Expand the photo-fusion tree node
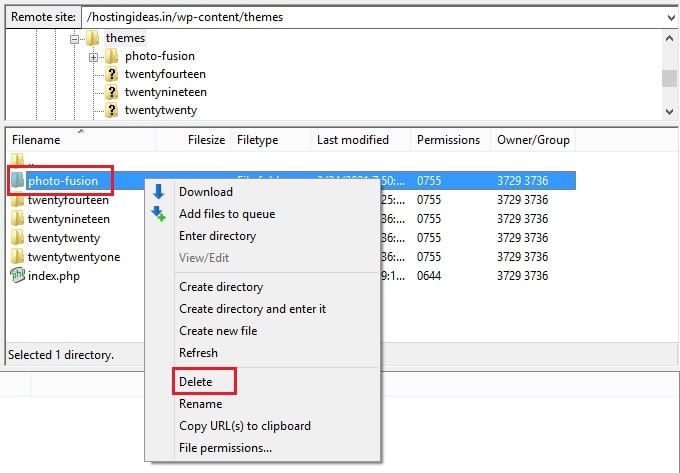Image resolution: width=680 pixels, height=473 pixels. (x=93, y=57)
